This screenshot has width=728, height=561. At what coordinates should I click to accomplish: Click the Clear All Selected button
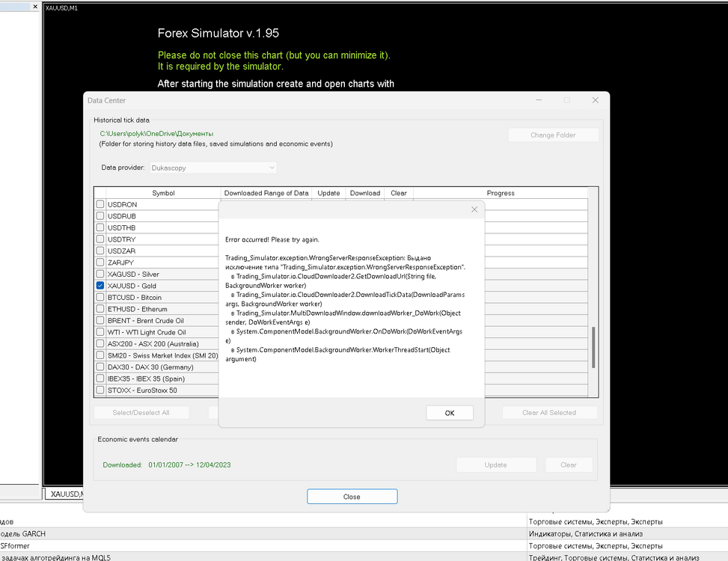549,412
